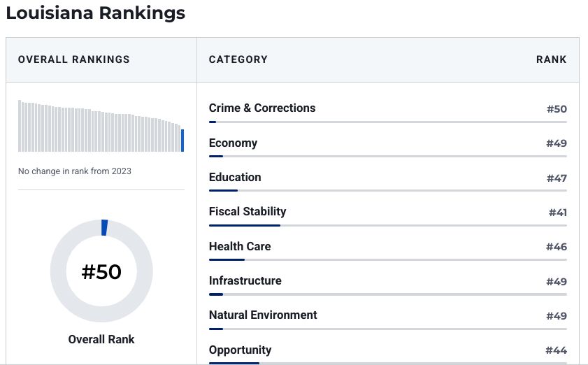588x365 pixels.
Task: Open the Opportunity category link
Action: point(240,350)
